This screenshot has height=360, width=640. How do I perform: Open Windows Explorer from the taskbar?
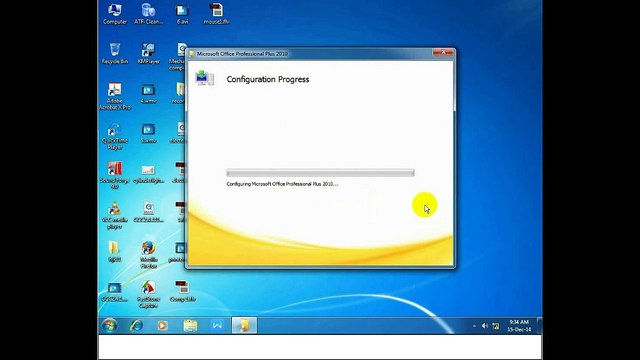tap(190, 326)
